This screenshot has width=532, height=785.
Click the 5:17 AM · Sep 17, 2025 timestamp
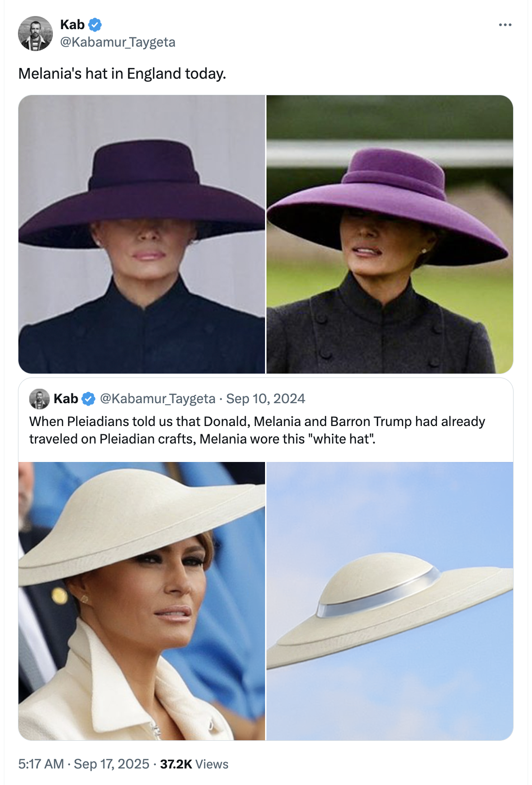(83, 764)
